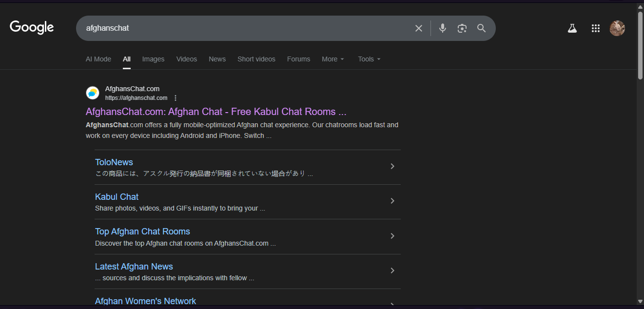The width and height of the screenshot is (644, 309).
Task: Expand the ToloNews sitelink chevron
Action: pyautogui.click(x=392, y=166)
